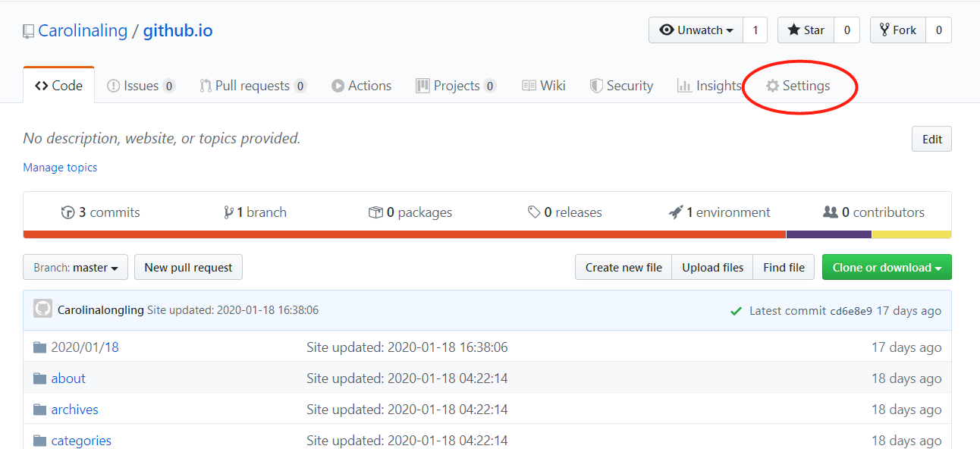Image resolution: width=980 pixels, height=449 pixels.
Task: Expand the Clone or download dropdown
Action: click(887, 268)
